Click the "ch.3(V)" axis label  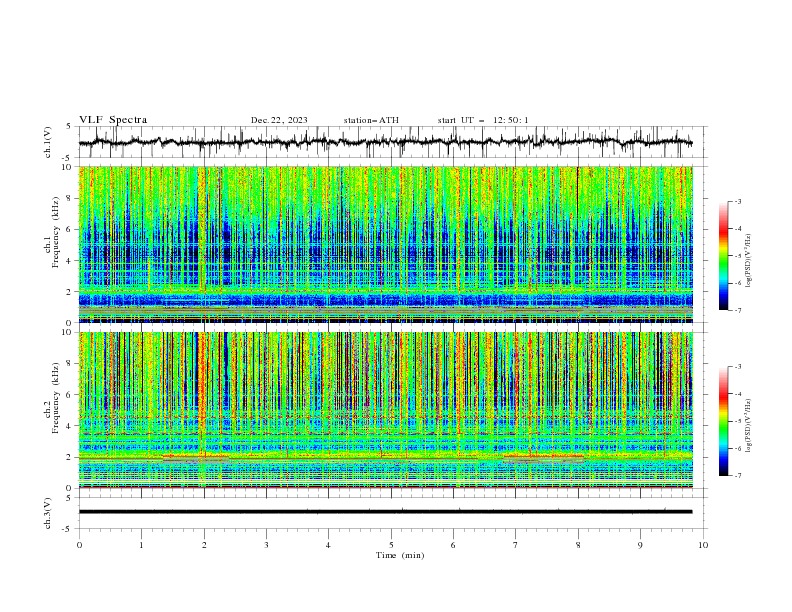[x=48, y=513]
